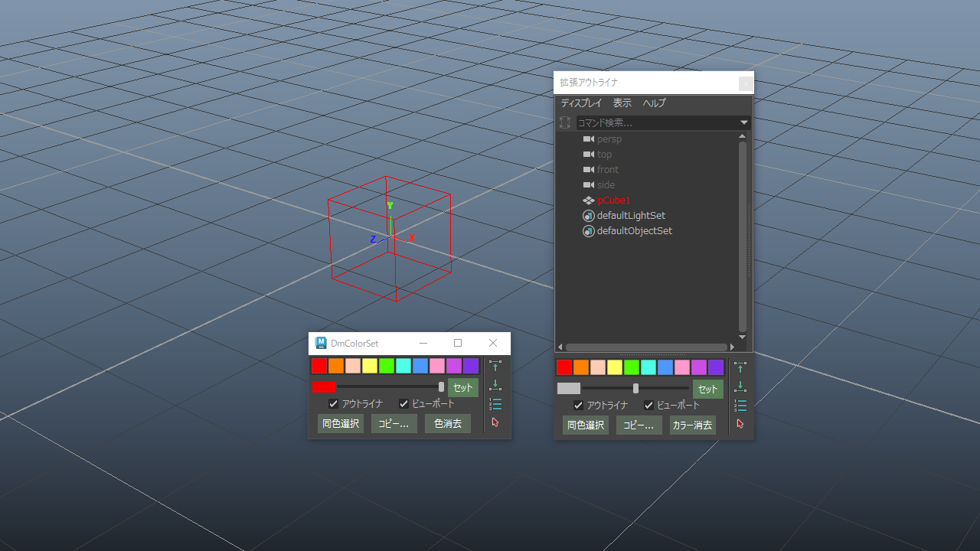Click the search filter icon beside コマンド検索
The width and height of the screenshot is (980, 551).
tap(565, 122)
